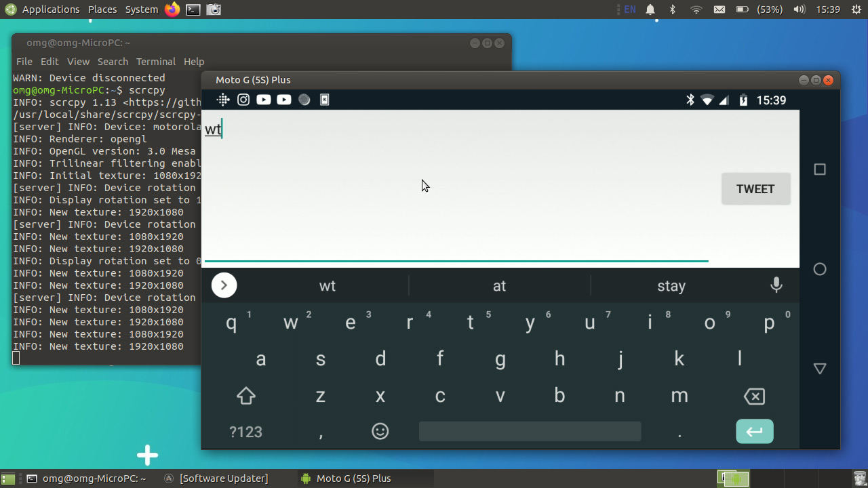Viewport: 868px width, 488px height.
Task: Tap the Android home circle button
Action: (x=820, y=269)
